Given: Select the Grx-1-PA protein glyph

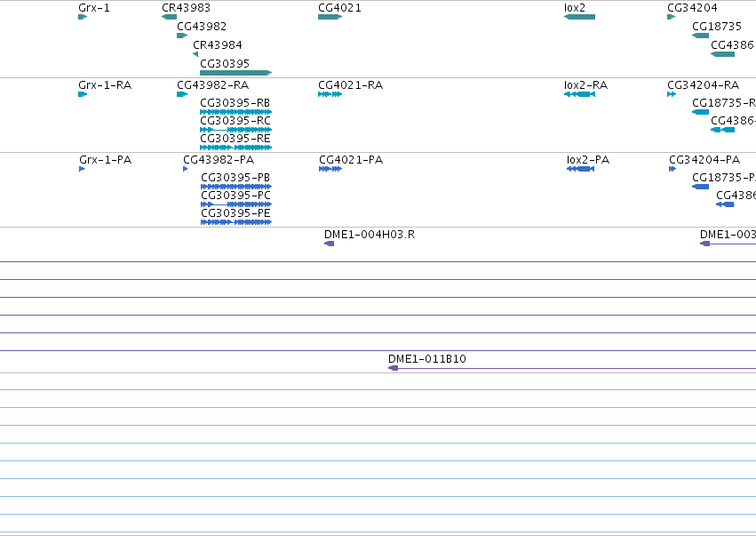Looking at the screenshot, I should point(82,169).
